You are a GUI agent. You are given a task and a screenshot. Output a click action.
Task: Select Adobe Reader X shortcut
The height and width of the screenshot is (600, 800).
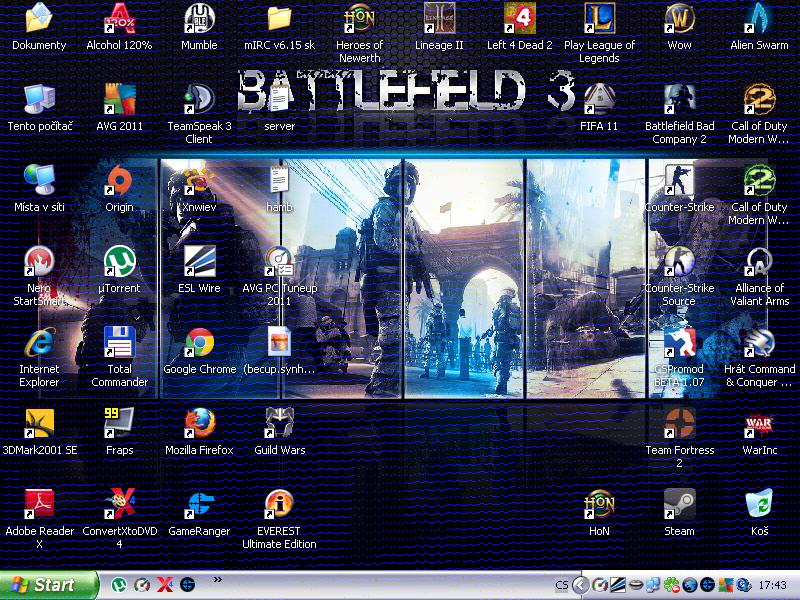(39, 504)
